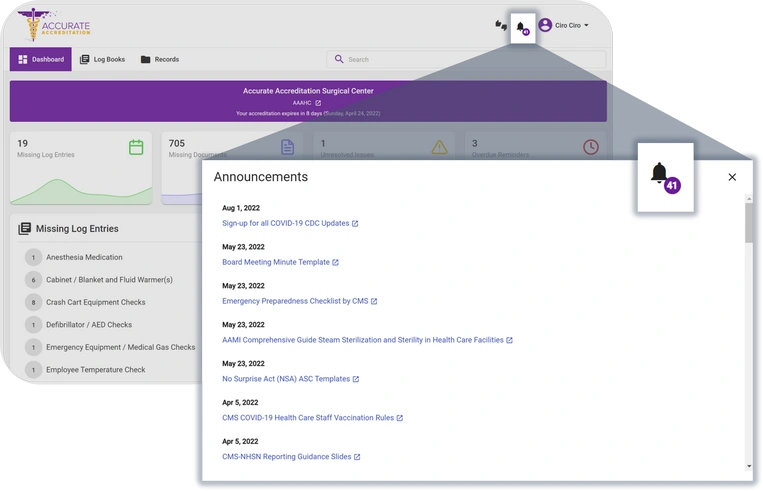Click the enlarged bell icon with 41 badge
Viewport: 763px width, 491px height.
(x=665, y=178)
